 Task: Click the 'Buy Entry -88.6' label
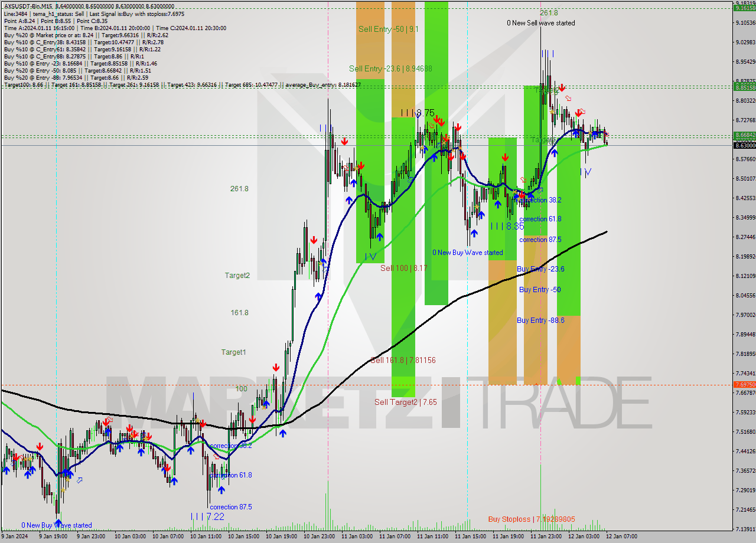click(540, 320)
